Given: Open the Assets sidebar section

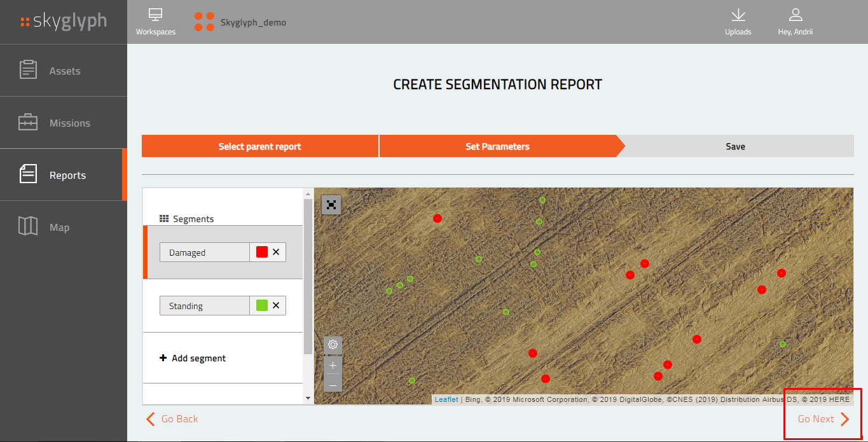Looking at the screenshot, I should 64,71.
